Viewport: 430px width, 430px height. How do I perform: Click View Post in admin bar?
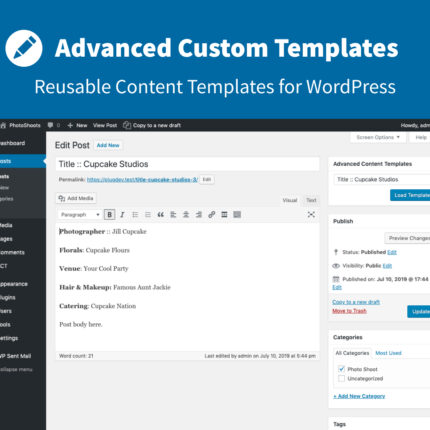click(105, 125)
